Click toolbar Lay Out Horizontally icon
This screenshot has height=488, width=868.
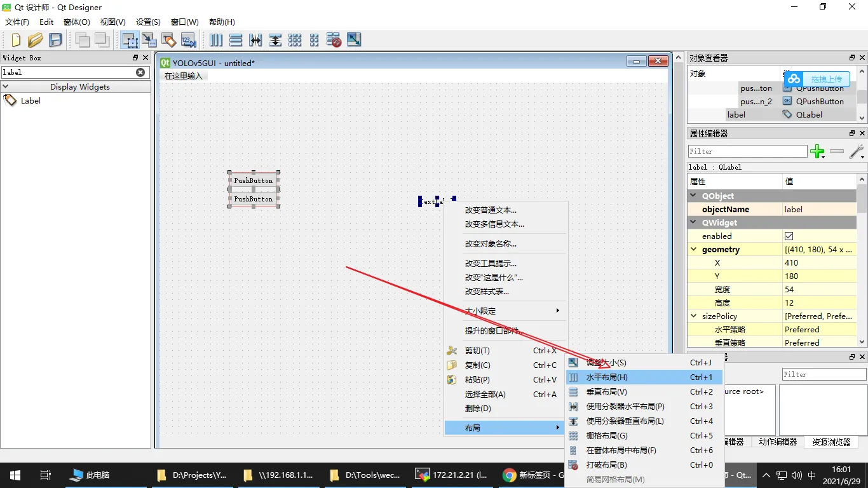click(x=216, y=40)
